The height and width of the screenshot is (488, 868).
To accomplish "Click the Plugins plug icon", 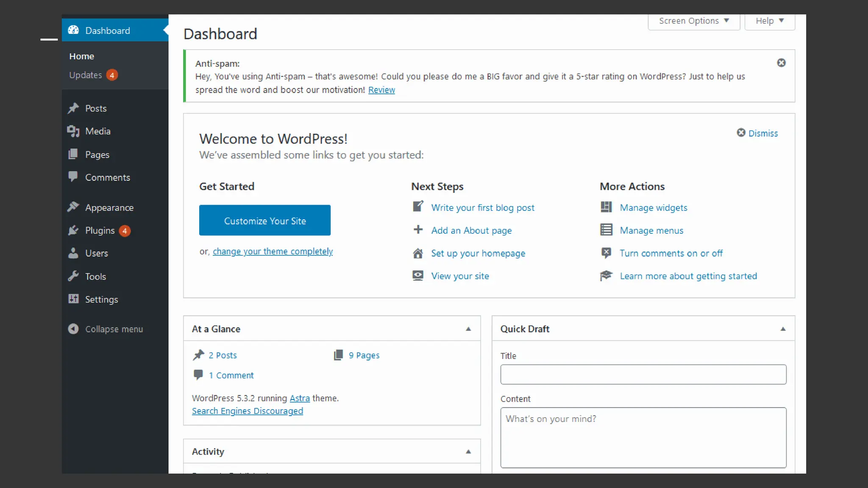I will point(73,230).
